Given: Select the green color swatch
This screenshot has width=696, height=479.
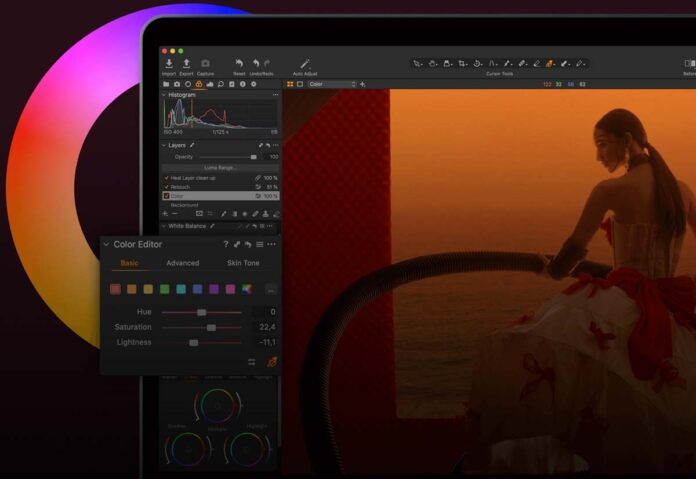Looking at the screenshot, I should click(x=164, y=289).
